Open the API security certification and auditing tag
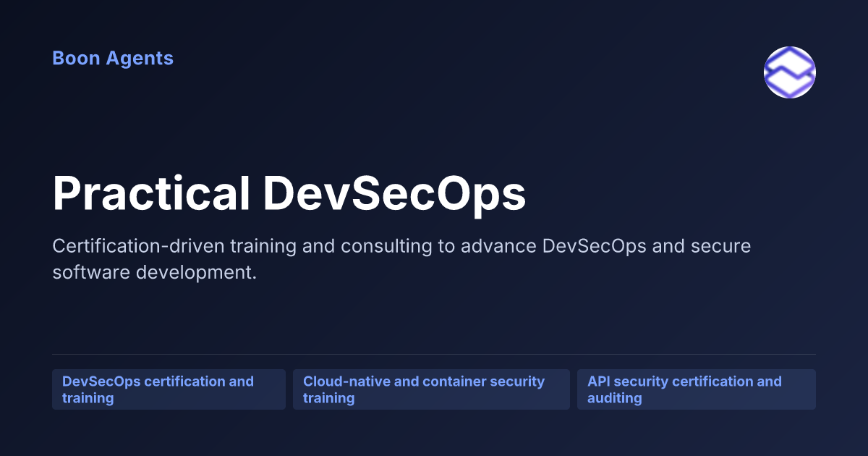The image size is (868, 456). click(x=697, y=389)
